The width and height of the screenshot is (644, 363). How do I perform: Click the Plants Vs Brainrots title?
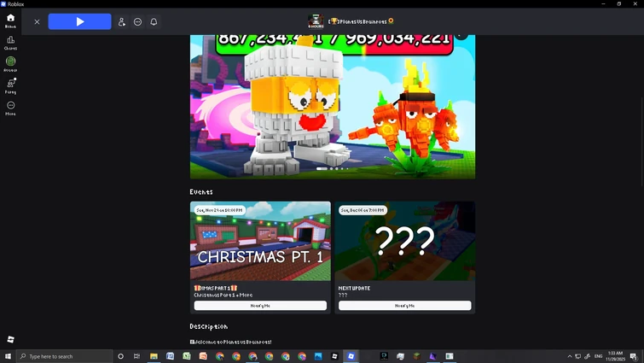coord(361,21)
